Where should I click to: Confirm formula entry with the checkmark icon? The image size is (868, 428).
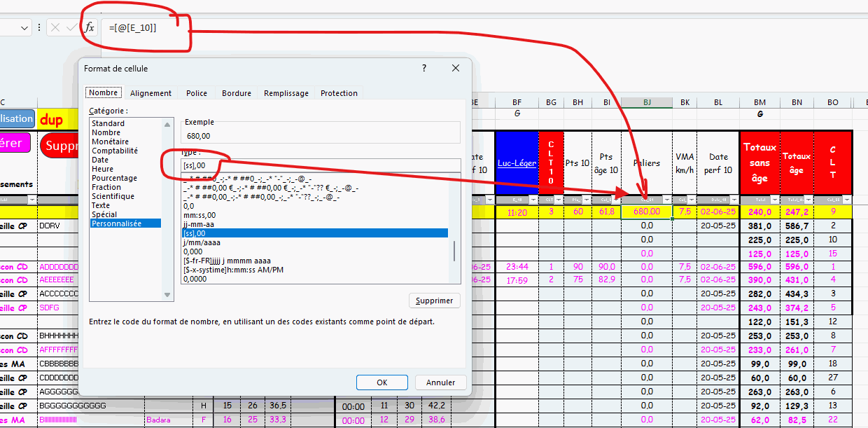[71, 28]
